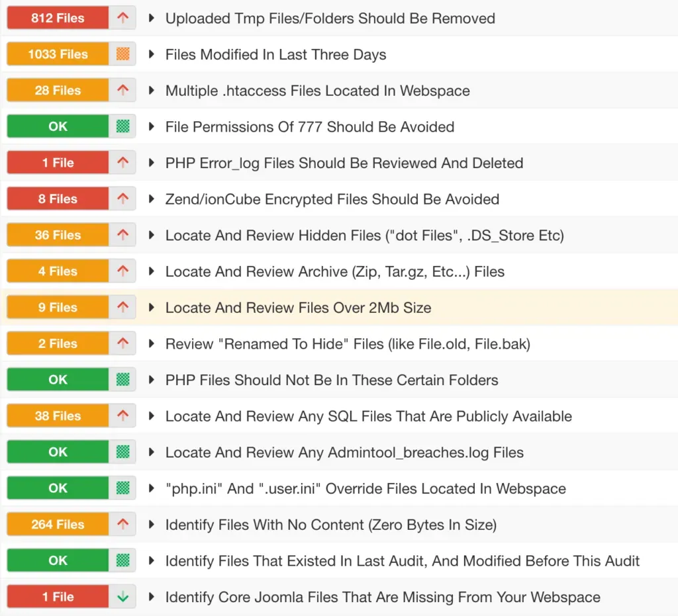Click the red up arrow next to "8 Files"
Viewport: 678px width, 616px height.
pyautogui.click(x=124, y=198)
